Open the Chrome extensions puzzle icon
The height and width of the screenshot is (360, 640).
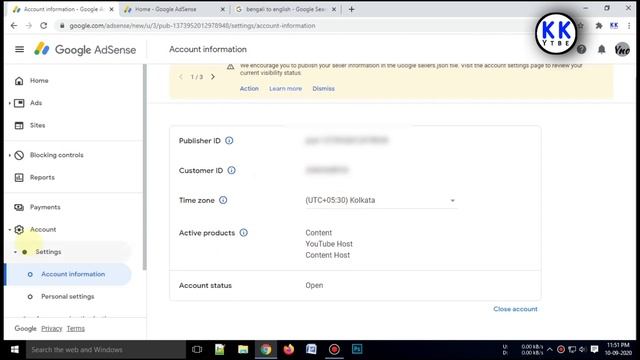coord(598,26)
